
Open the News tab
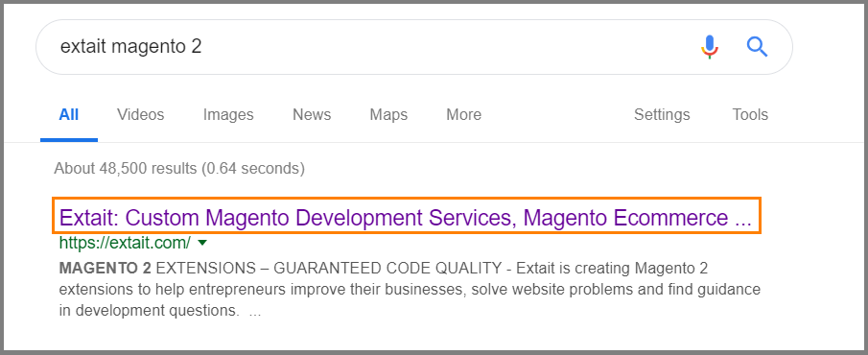(x=312, y=114)
